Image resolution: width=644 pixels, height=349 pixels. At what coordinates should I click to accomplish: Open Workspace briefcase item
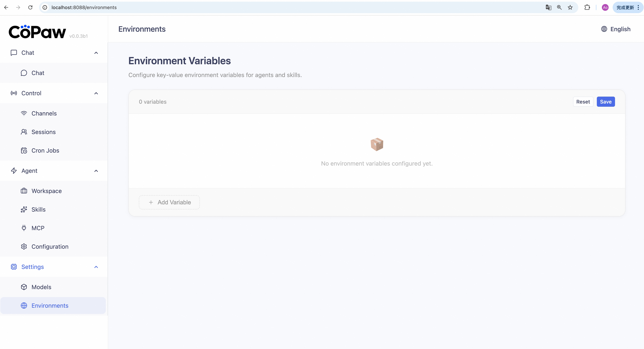tap(47, 191)
